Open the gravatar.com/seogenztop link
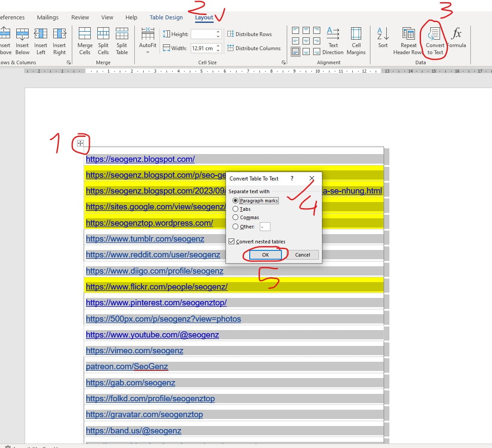The width and height of the screenshot is (492, 448). (144, 415)
